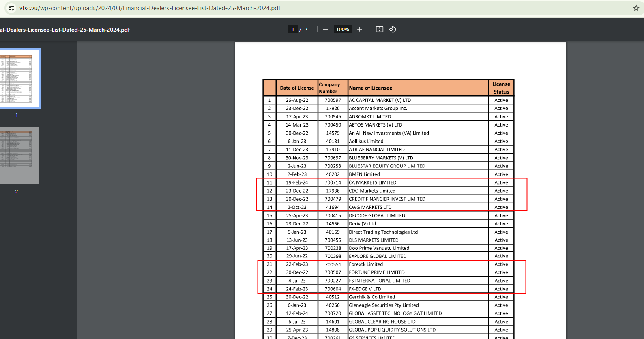Click the fit to page icon
This screenshot has height=339, width=644.
coord(379,29)
